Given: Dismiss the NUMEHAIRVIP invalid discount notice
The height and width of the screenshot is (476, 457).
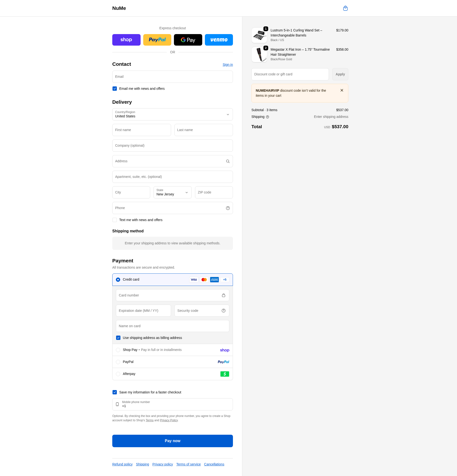Looking at the screenshot, I should click(341, 90).
